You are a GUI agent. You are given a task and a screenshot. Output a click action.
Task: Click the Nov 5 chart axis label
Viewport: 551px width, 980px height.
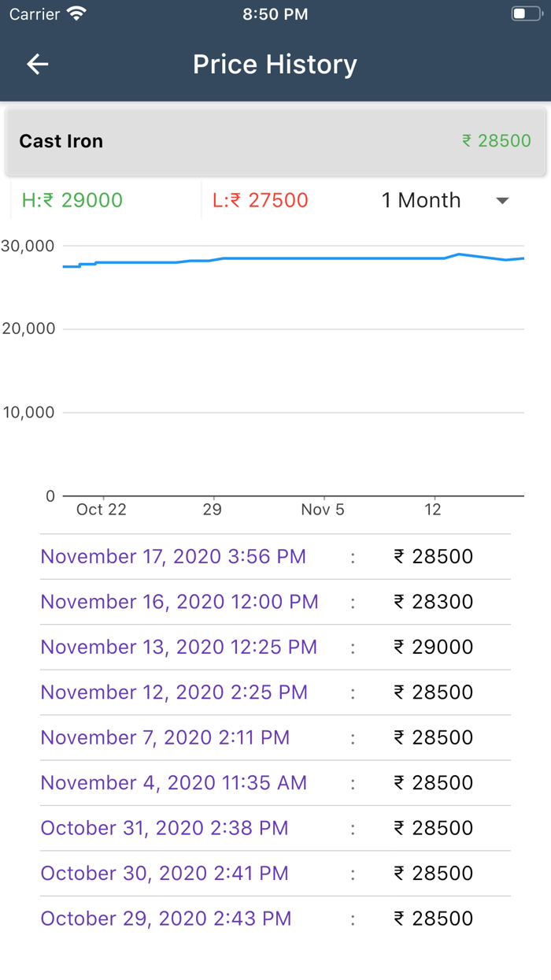click(323, 510)
